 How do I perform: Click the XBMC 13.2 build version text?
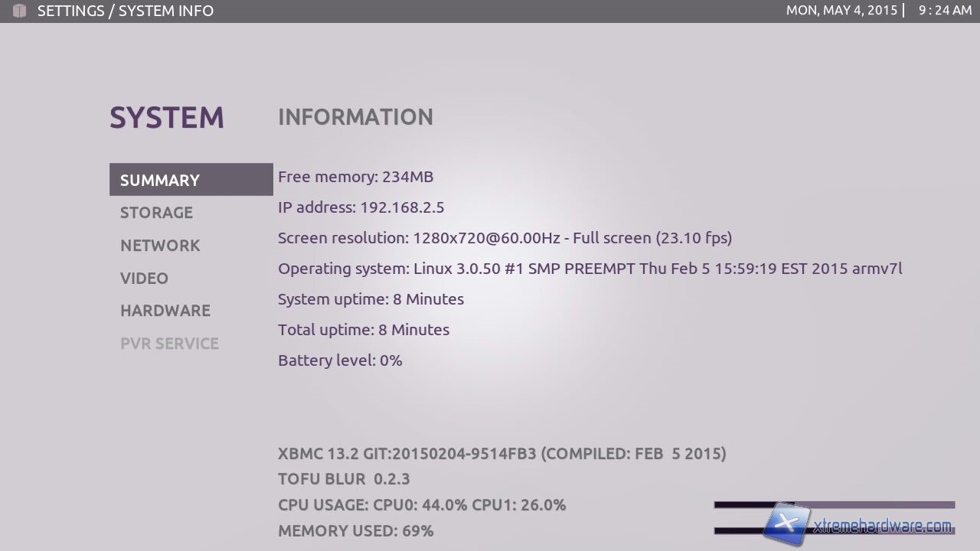[501, 454]
